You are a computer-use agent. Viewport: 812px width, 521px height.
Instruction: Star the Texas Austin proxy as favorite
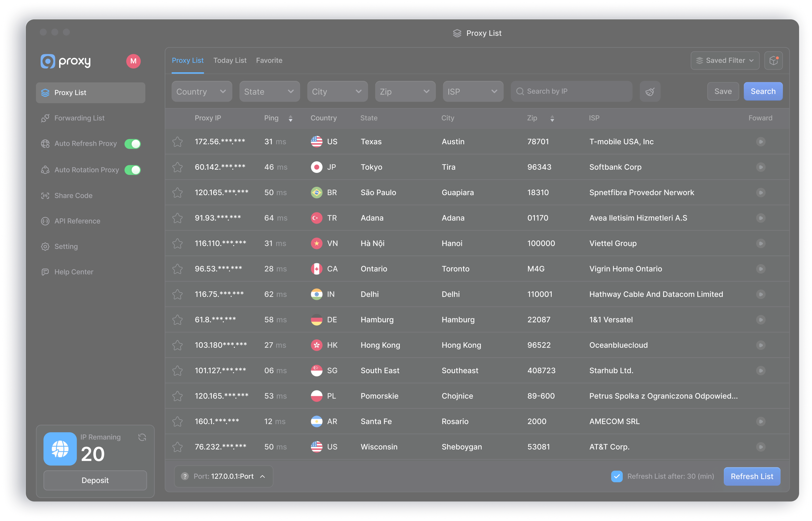177,142
